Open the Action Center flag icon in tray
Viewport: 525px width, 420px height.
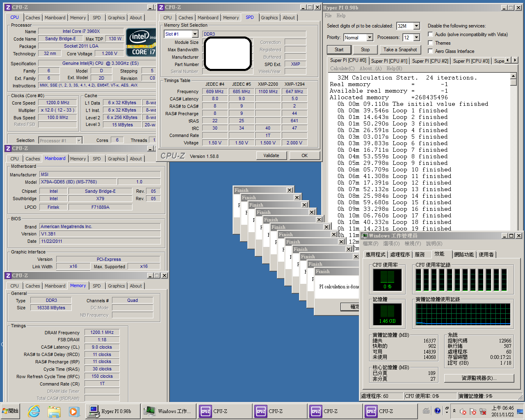(472, 411)
